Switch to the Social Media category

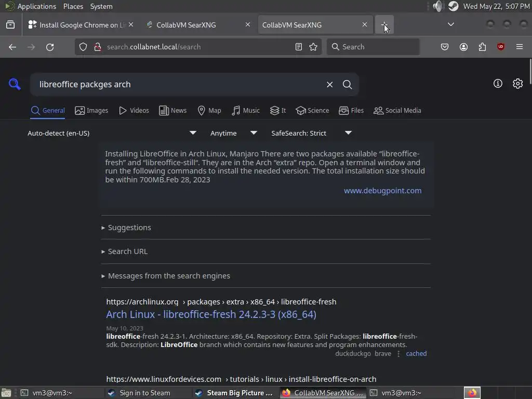point(397,111)
